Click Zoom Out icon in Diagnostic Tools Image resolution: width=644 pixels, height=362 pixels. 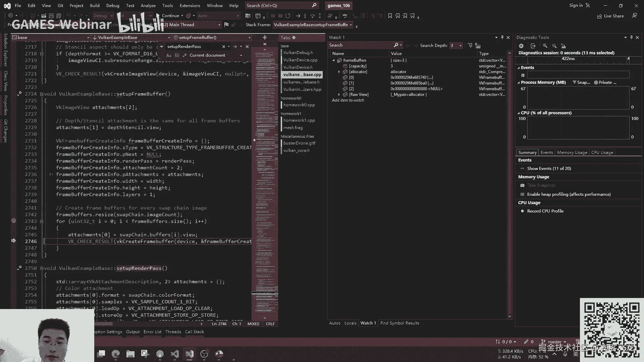[554, 46]
